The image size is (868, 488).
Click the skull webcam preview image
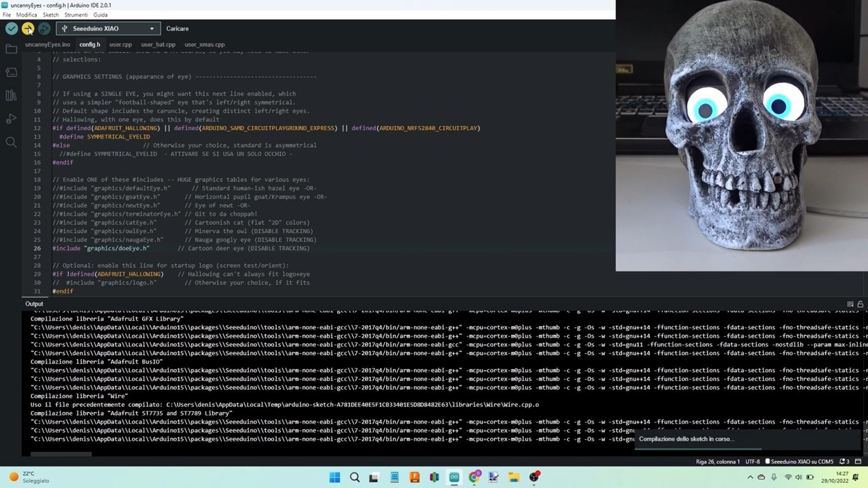(x=741, y=136)
